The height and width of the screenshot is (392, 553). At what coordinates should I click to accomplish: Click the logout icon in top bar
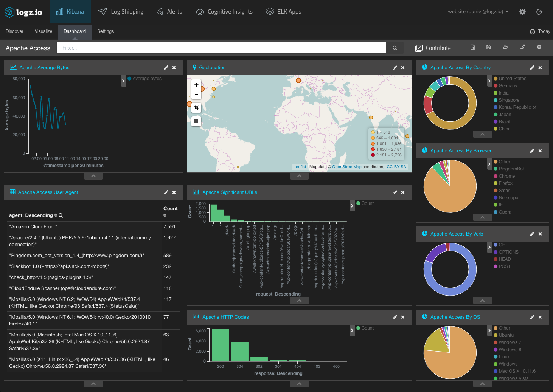click(x=539, y=12)
